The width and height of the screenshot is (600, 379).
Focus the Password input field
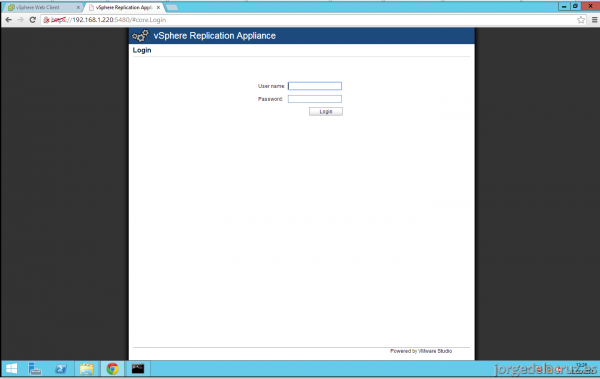pos(315,99)
